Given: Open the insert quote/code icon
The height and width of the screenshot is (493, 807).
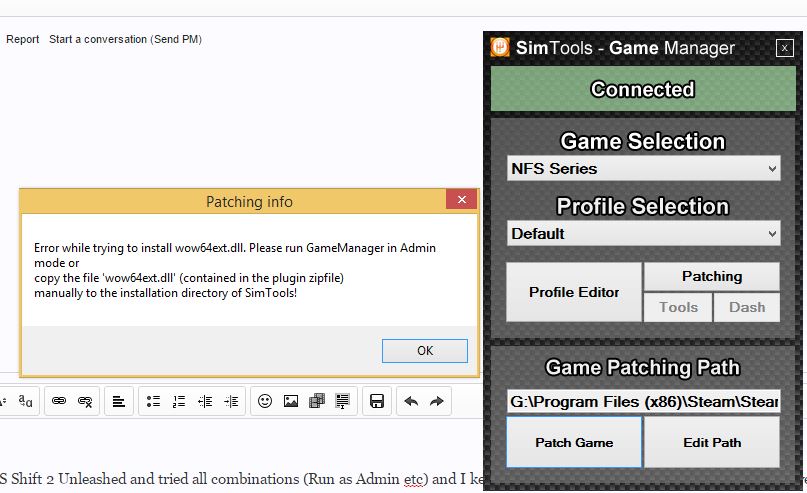Looking at the screenshot, I should tap(342, 401).
